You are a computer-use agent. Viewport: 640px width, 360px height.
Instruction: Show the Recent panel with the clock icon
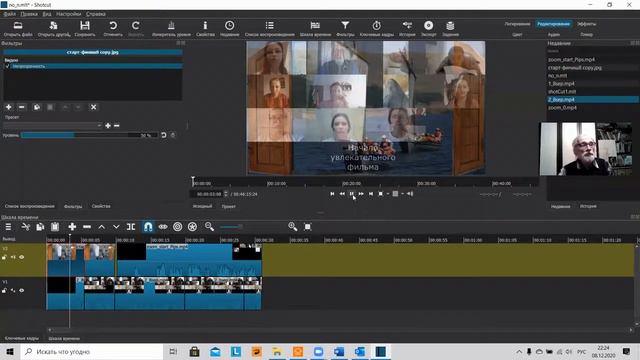(229, 26)
